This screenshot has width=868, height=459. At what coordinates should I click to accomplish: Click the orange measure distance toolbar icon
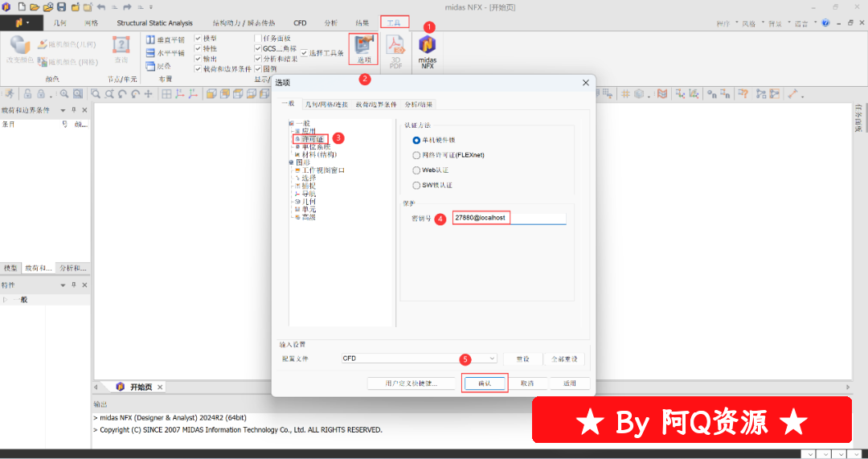point(792,94)
